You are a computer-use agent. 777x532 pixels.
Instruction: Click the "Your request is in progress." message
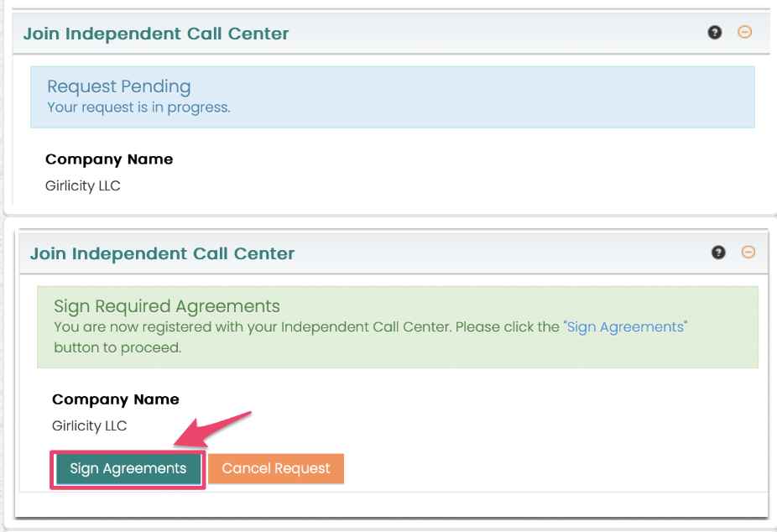138,107
